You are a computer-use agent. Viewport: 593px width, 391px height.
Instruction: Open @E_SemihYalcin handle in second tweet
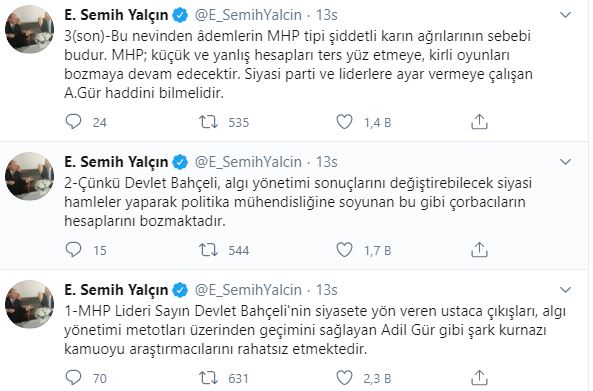coord(248,162)
